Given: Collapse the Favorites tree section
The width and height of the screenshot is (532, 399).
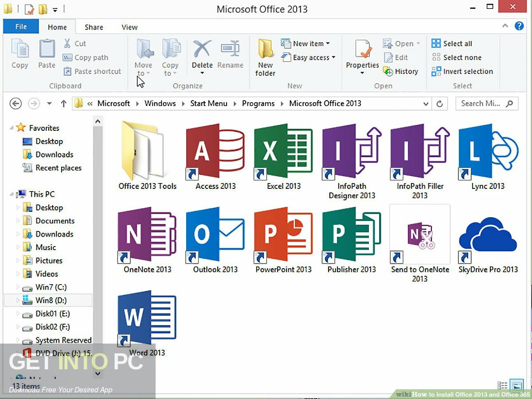Looking at the screenshot, I should click(12, 128).
